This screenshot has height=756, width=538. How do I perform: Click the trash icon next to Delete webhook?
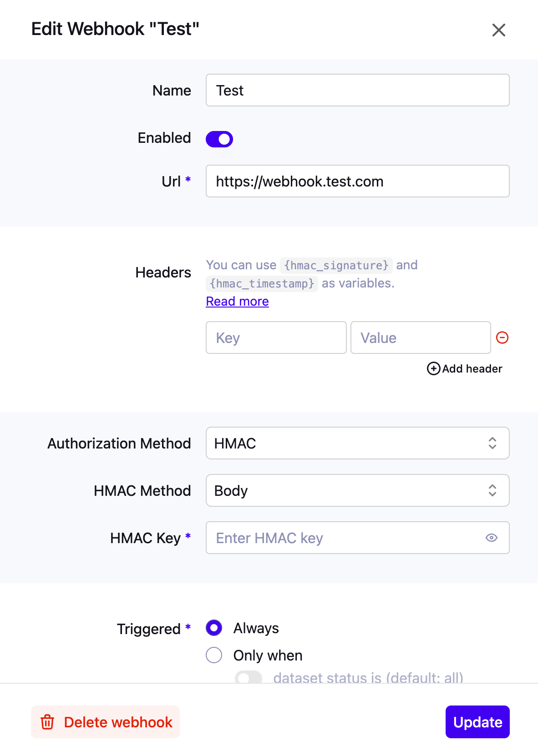(47, 722)
